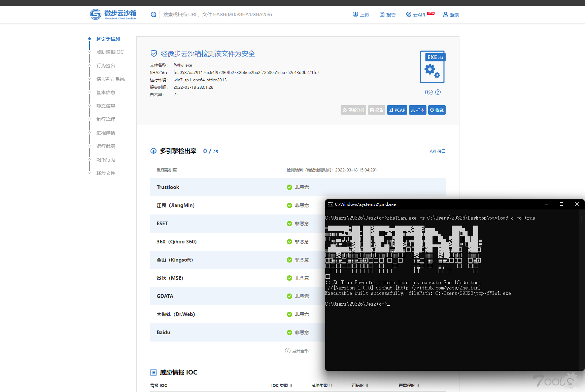Open the 上传 upload page
Viewport: 585px width, 392px height.
361,14
